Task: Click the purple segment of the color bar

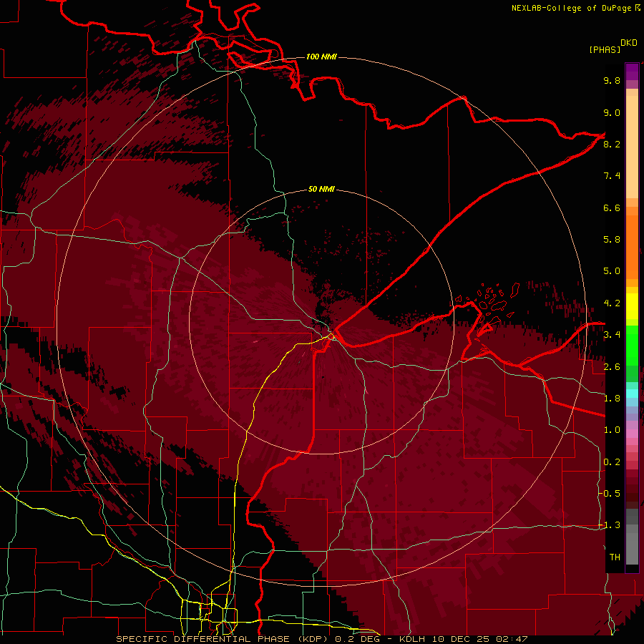Action: (x=632, y=72)
